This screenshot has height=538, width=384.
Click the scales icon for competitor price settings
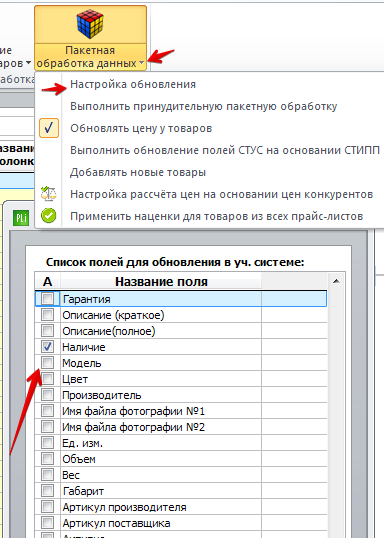pyautogui.click(x=49, y=194)
